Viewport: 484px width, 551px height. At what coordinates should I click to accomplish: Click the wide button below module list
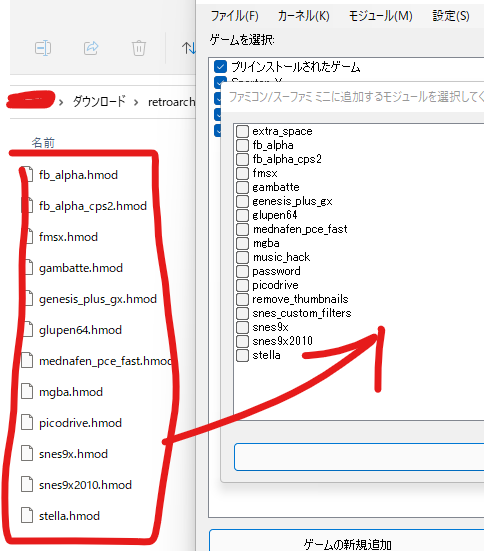359,457
